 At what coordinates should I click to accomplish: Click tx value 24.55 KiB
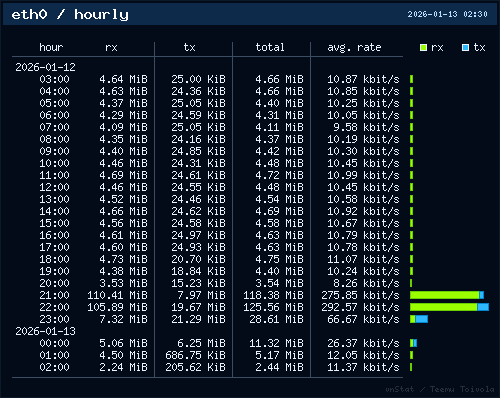tap(198, 187)
